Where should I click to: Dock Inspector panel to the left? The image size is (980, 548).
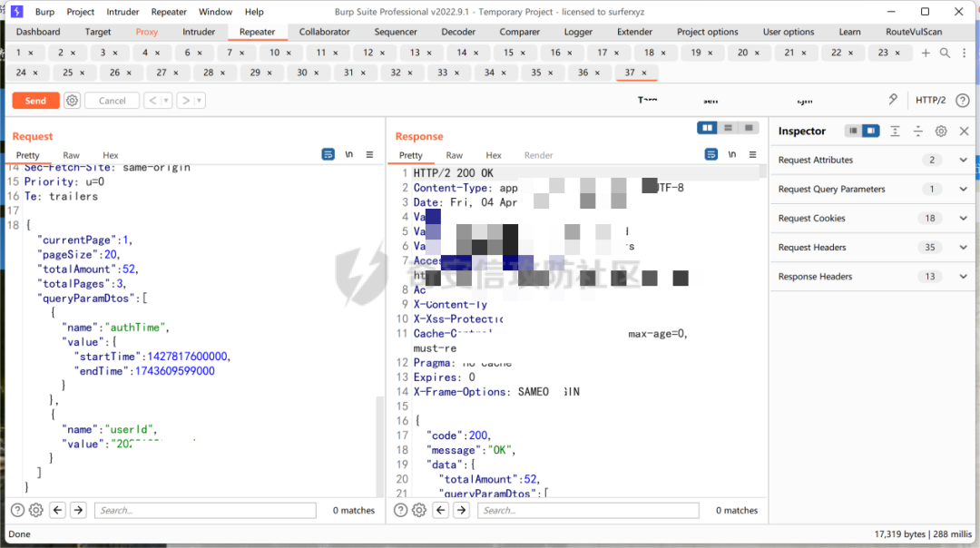(853, 132)
